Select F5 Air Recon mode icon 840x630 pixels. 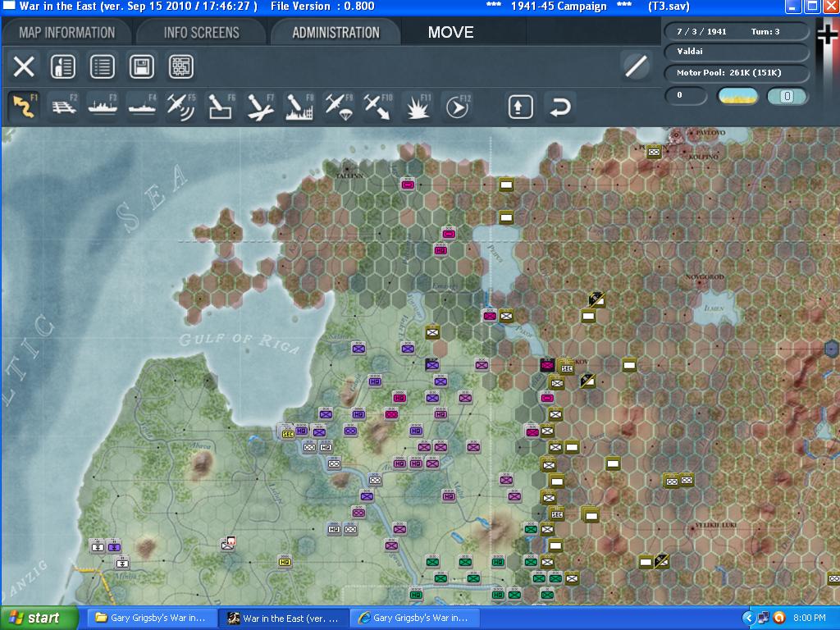(181, 106)
